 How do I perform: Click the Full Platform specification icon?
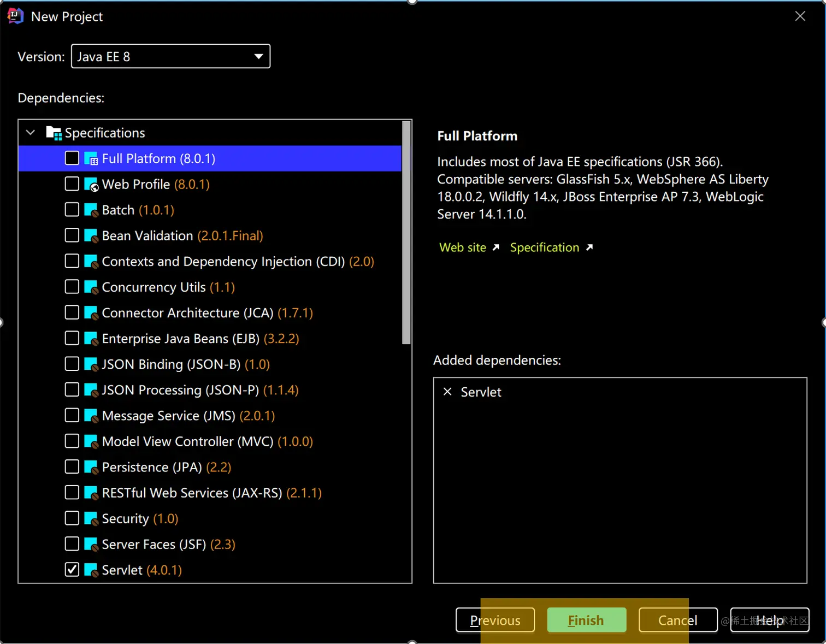(x=91, y=158)
